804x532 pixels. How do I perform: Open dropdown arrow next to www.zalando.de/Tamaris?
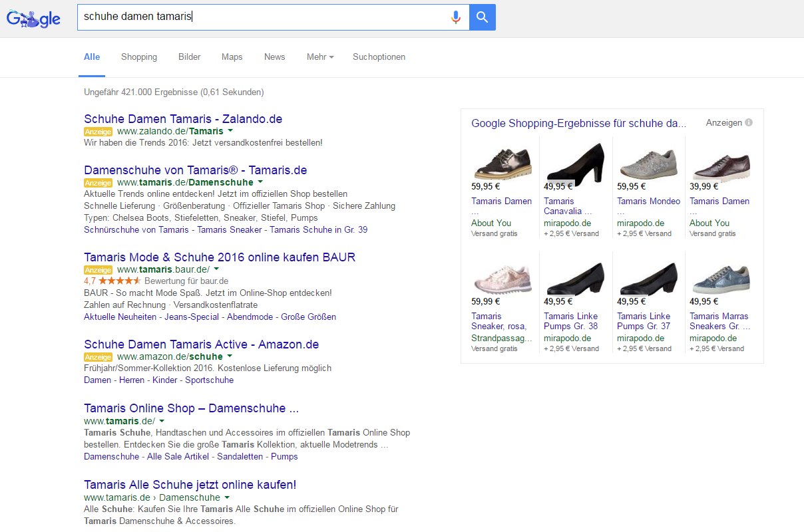click(230, 131)
